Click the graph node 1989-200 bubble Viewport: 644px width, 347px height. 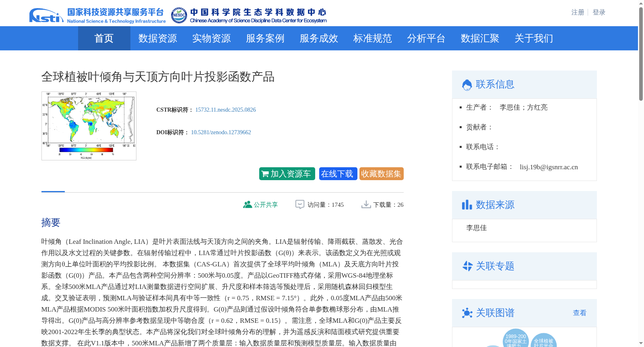point(516,339)
